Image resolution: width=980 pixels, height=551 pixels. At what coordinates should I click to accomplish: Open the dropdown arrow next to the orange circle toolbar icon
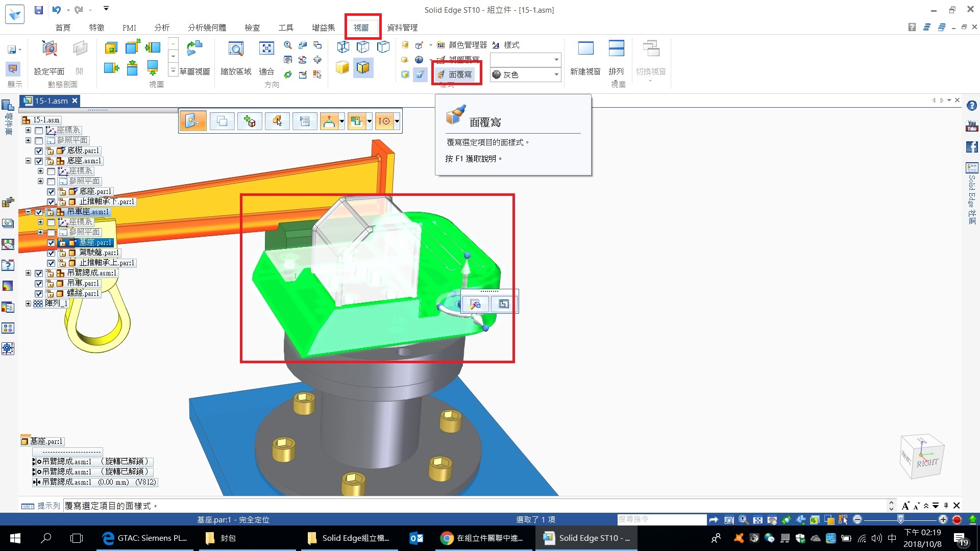tap(397, 121)
